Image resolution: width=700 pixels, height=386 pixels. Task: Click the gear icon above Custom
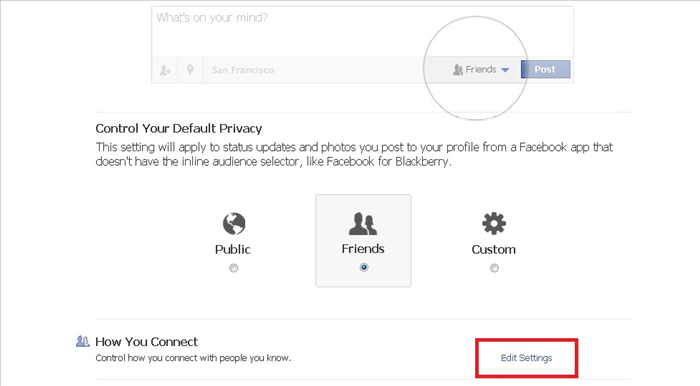494,224
